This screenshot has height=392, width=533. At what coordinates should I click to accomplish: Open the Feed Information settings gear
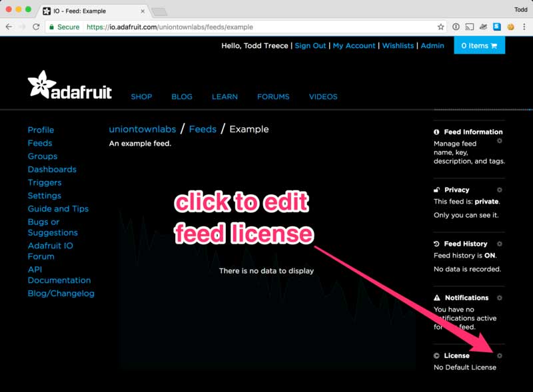coord(500,141)
